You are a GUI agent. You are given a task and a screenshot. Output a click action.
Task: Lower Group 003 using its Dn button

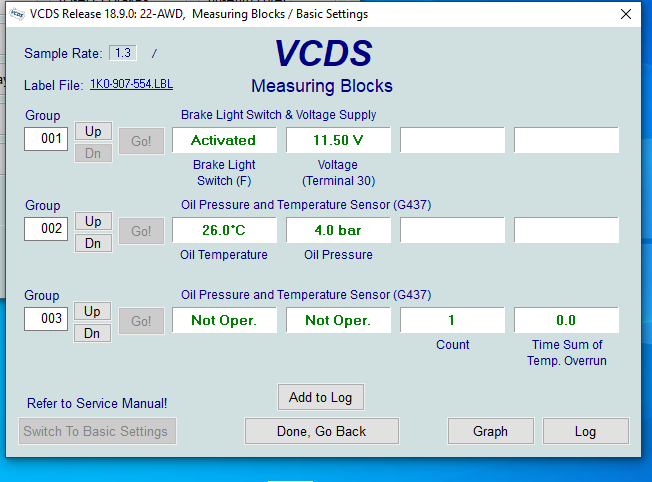point(92,333)
